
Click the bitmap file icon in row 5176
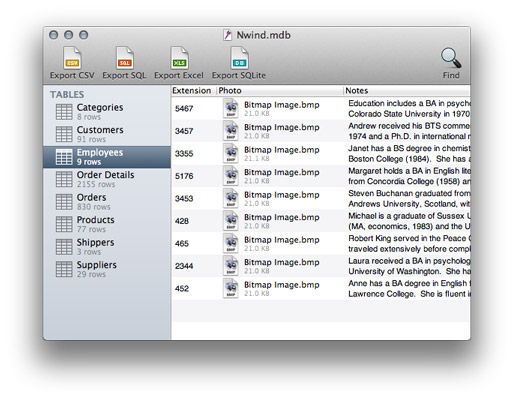[231, 176]
